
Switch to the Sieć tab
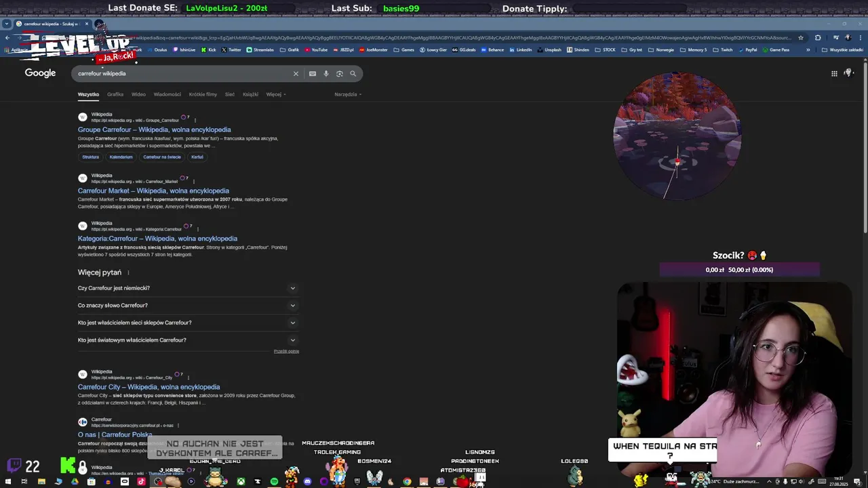(x=230, y=94)
